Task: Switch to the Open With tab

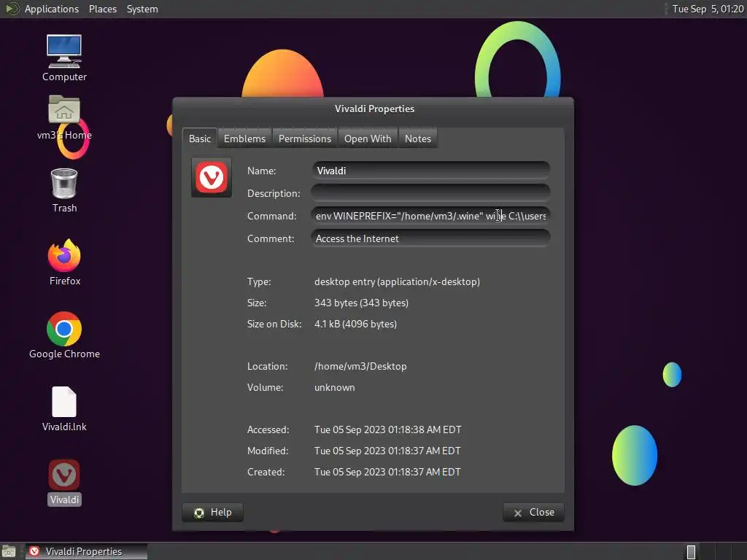Action: (368, 139)
